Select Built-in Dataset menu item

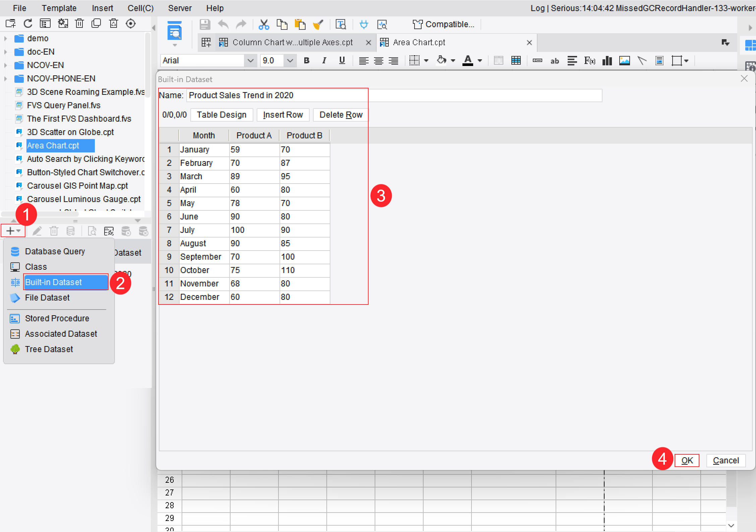pyautogui.click(x=66, y=282)
